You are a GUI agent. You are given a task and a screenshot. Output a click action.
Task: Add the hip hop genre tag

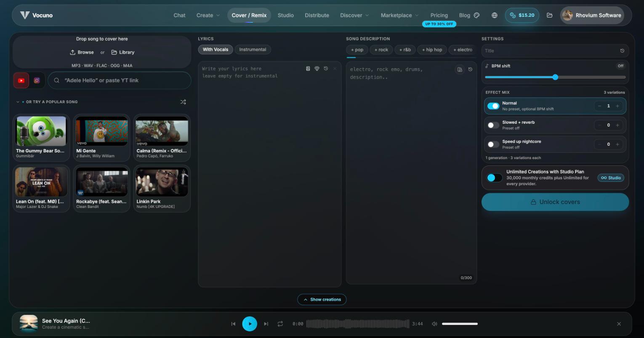click(432, 50)
